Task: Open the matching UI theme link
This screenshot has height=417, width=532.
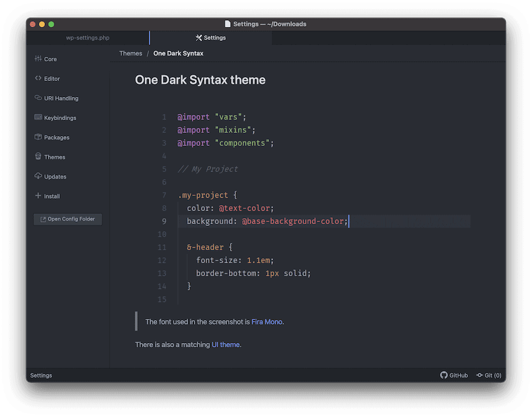Action: click(x=226, y=344)
